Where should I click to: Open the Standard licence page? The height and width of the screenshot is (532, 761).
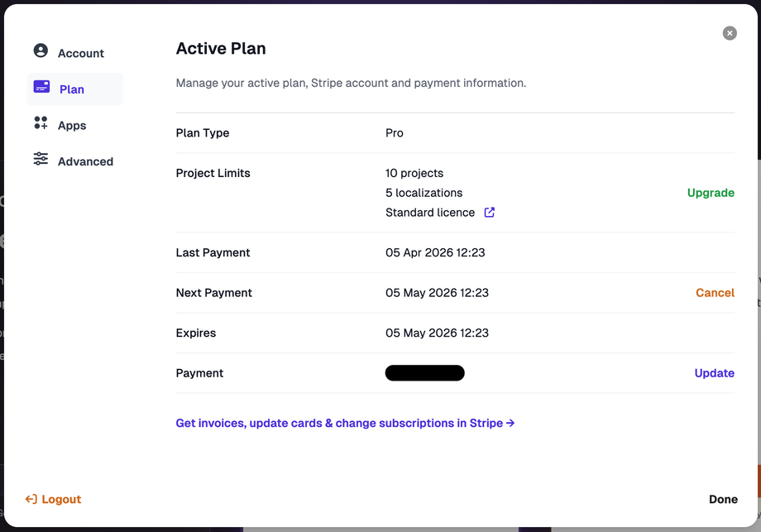pyautogui.click(x=429, y=212)
